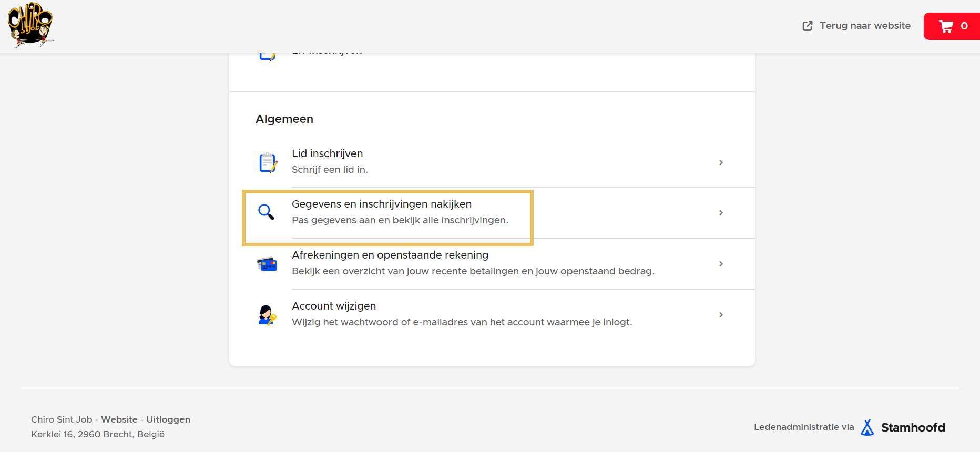Open chevron for Gegevens en inschrijvingen nakijken
Screen dimensions: 980x452
(x=721, y=213)
